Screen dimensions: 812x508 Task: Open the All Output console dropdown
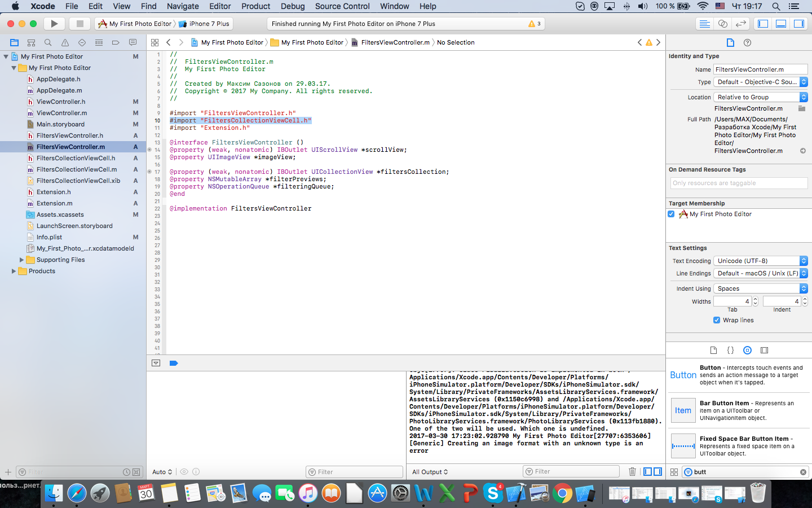coord(430,472)
